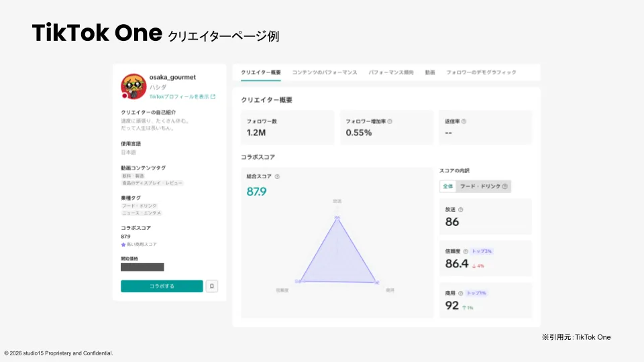Click the help icon next to 商用 score
644x362 pixels.
(460, 293)
